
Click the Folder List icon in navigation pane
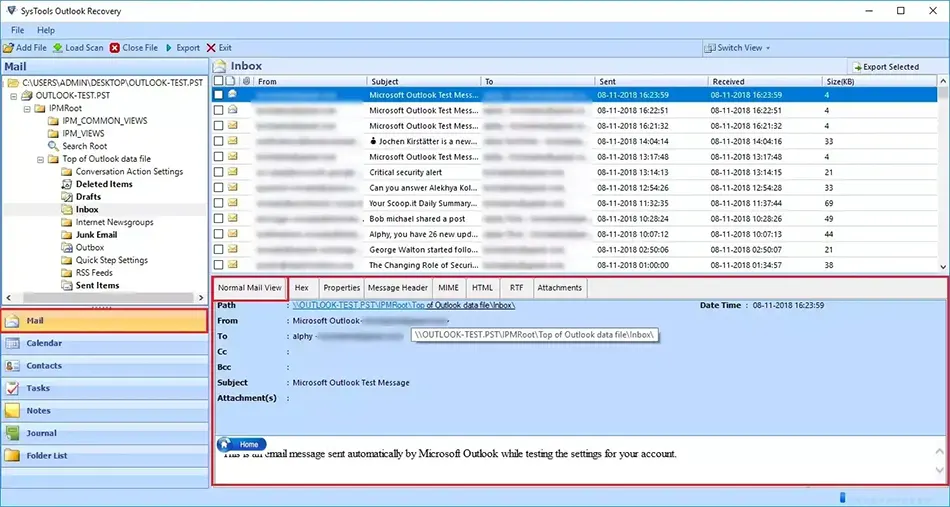tap(12, 456)
